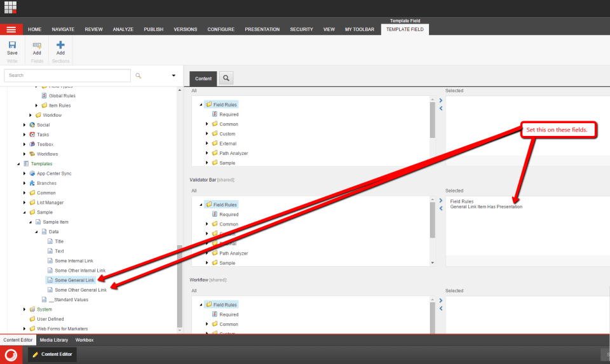Screen dimensions: 610x364
Task: Click the Add Sections plus icon
Action: point(60,45)
